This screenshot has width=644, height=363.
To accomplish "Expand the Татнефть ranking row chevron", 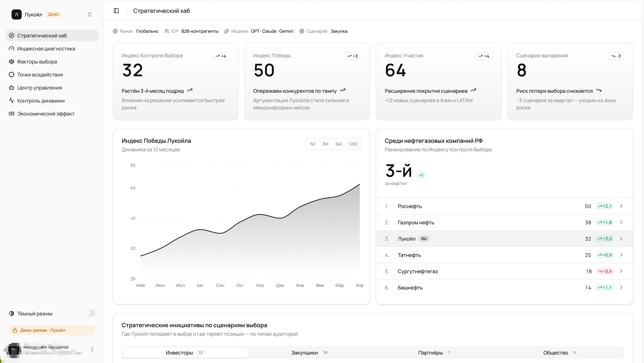I will [621, 255].
